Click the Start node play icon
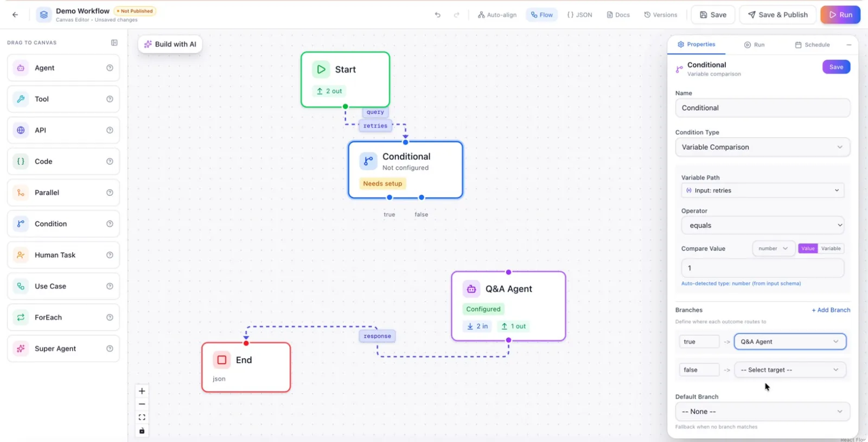The image size is (868, 442). point(321,69)
